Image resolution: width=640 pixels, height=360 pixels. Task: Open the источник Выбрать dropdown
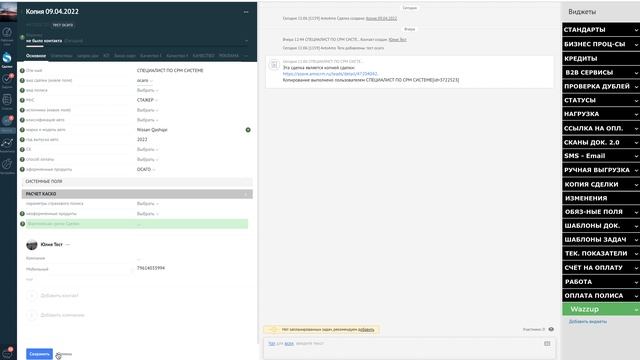pyautogui.click(x=147, y=110)
